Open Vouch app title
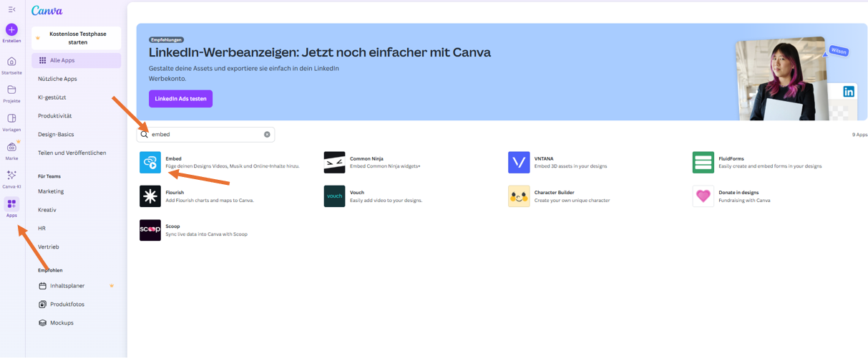The image size is (868, 359). coord(357,192)
